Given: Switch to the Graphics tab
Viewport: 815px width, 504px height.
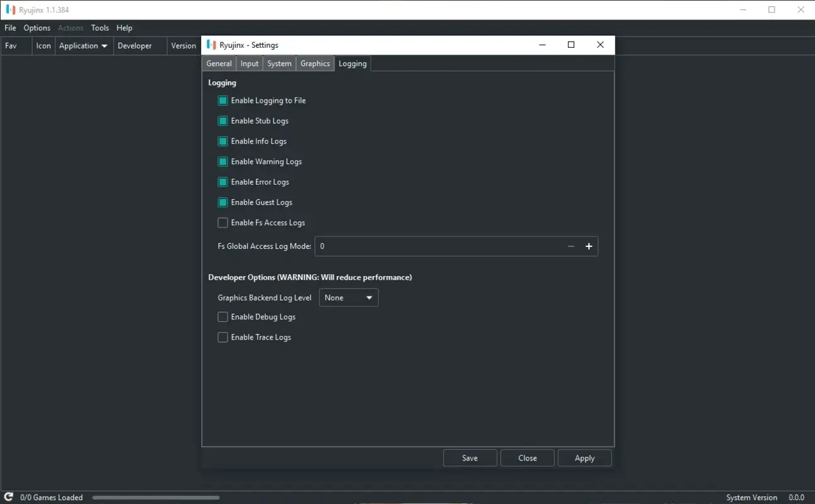Looking at the screenshot, I should point(315,63).
